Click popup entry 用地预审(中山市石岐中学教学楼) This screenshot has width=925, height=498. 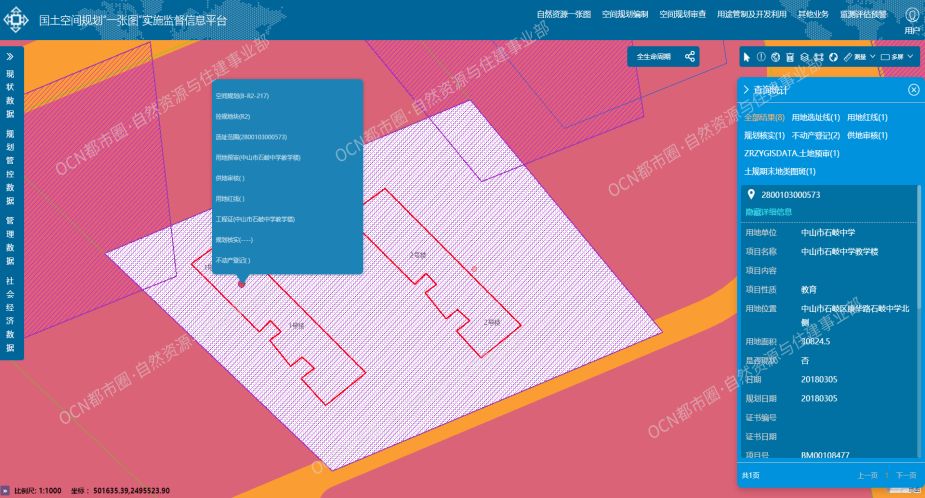pos(258,158)
